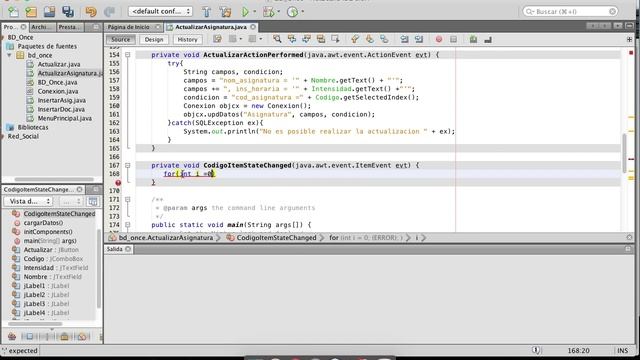The image size is (640, 360).
Task: Switch to Design view
Action: tap(154, 40)
